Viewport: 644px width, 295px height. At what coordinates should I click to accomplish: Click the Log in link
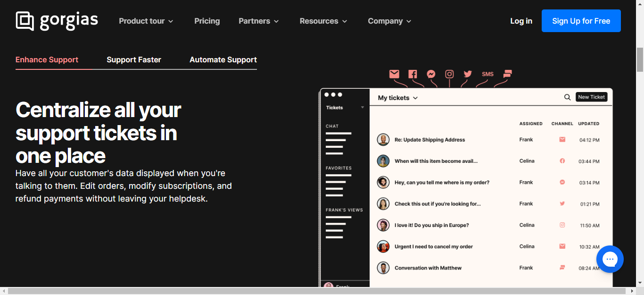[521, 21]
